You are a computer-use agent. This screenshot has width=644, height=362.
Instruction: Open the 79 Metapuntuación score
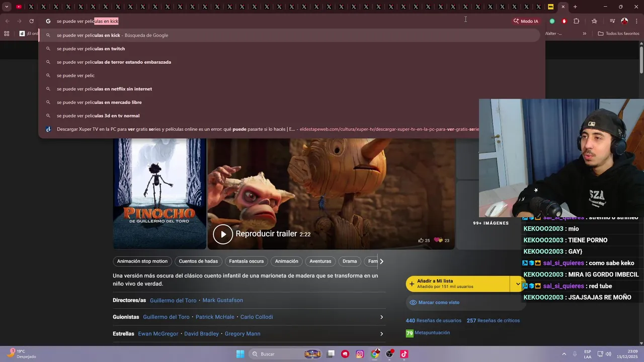click(428, 333)
